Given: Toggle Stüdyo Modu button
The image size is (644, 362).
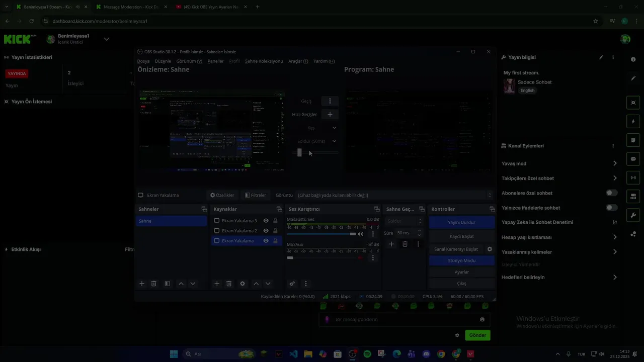Looking at the screenshot, I should pyautogui.click(x=461, y=260).
